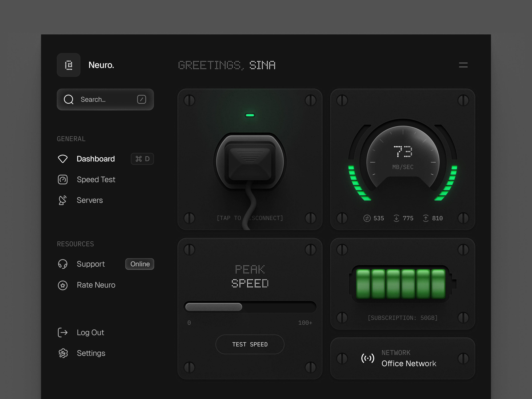The height and width of the screenshot is (399, 532).
Task: Expand the GENERAL sidebar section
Action: 71,138
